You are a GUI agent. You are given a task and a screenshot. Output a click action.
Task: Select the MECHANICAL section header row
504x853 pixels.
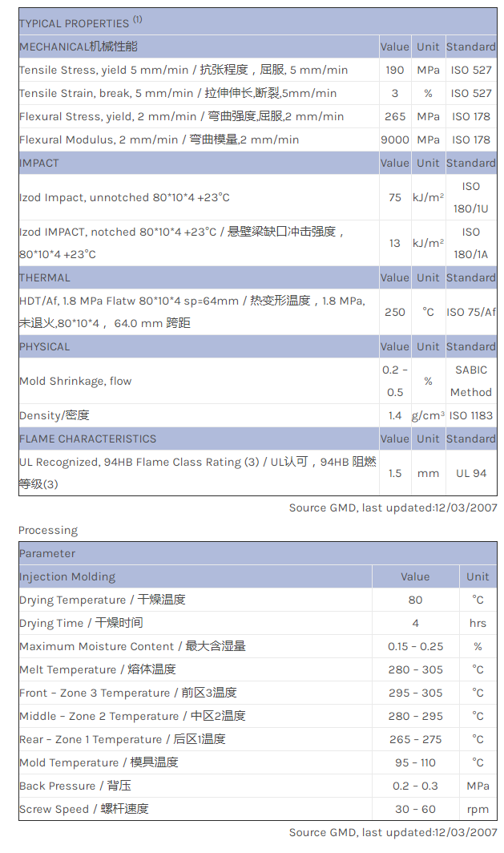(x=79, y=46)
